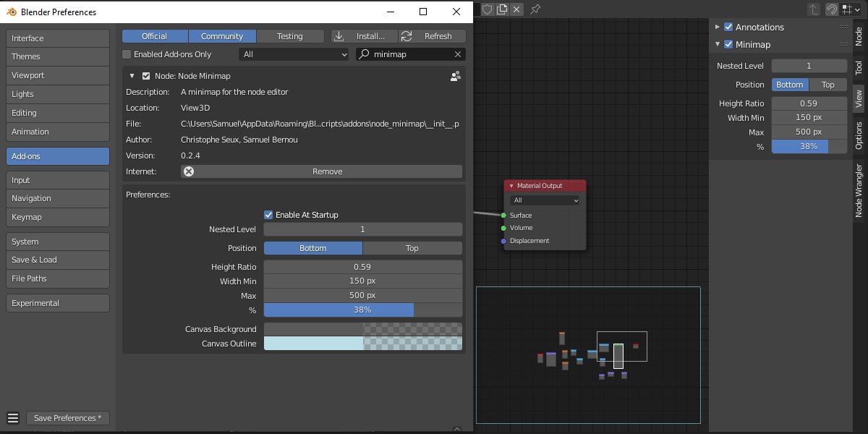Click the community users icon on add-on row
868x434 pixels.
(x=456, y=76)
